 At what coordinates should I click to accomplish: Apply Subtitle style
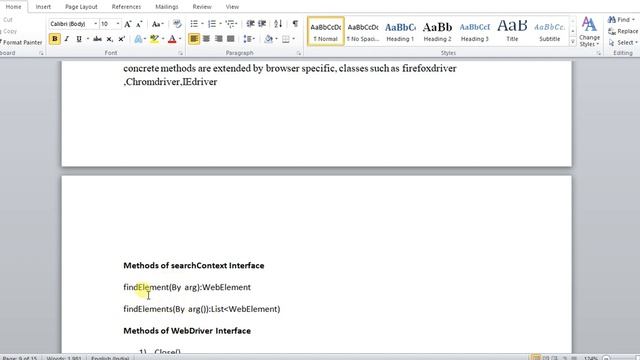(549, 31)
